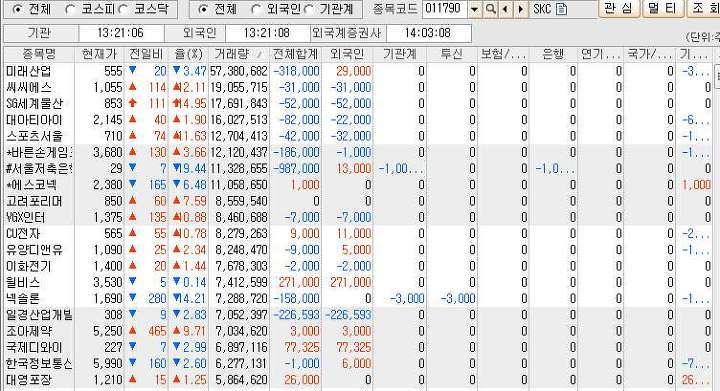Viewport: 720px width, 391px height.
Task: Select the 에스코넥 stock row
Action: [x=358, y=185]
